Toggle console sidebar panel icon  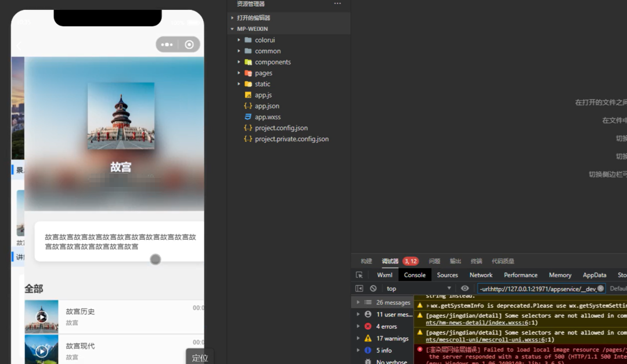tap(359, 289)
